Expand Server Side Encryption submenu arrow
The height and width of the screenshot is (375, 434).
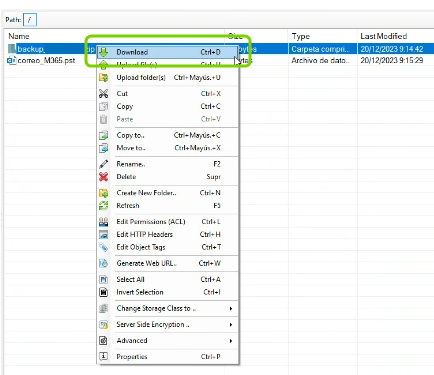(231, 325)
